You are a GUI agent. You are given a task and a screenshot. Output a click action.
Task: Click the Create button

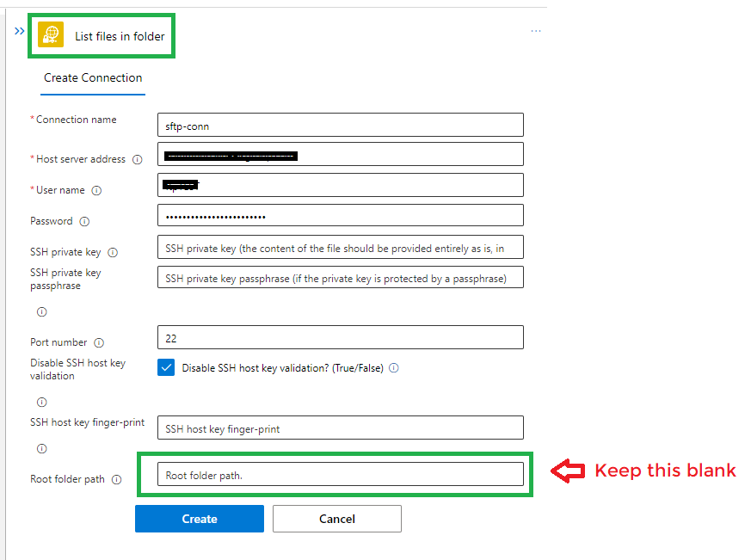click(x=200, y=519)
